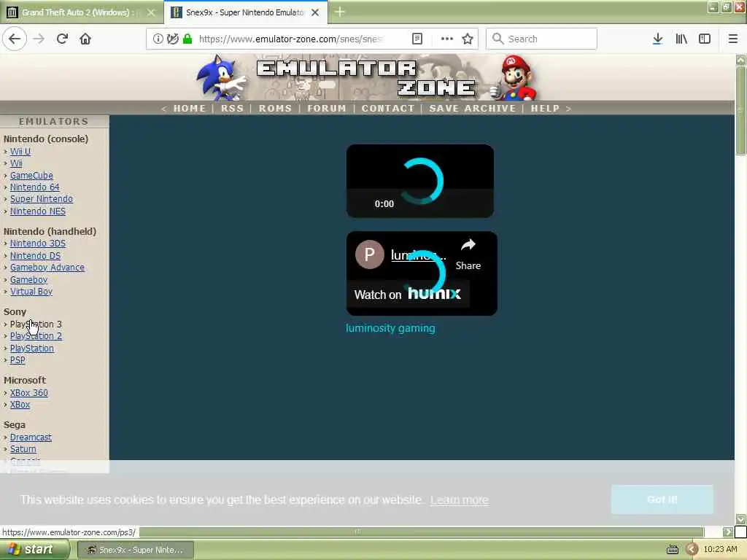Open FORUM in site navigation
The image size is (747, 560).
326,108
